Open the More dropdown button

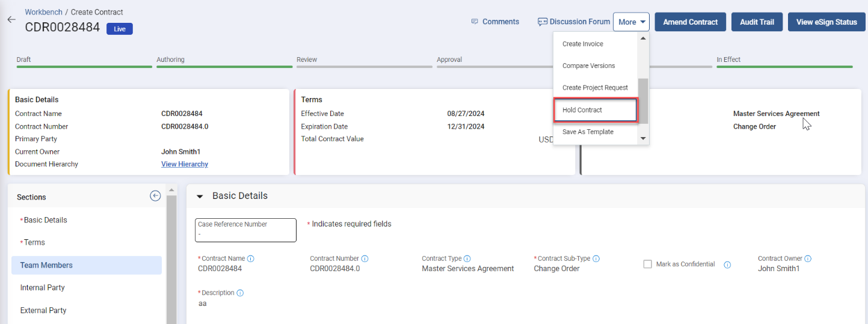pos(631,22)
